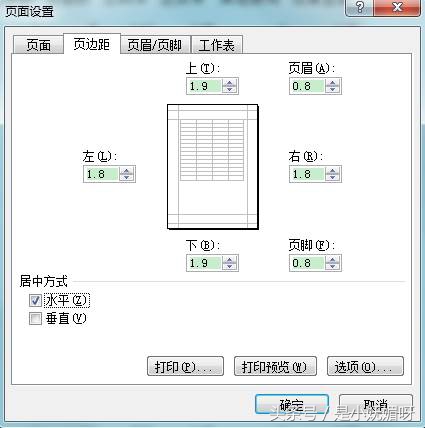Viewport: 425px width, 428px height.
Task: Enable the 垂直(V) centering checkbox
Action: (x=35, y=318)
